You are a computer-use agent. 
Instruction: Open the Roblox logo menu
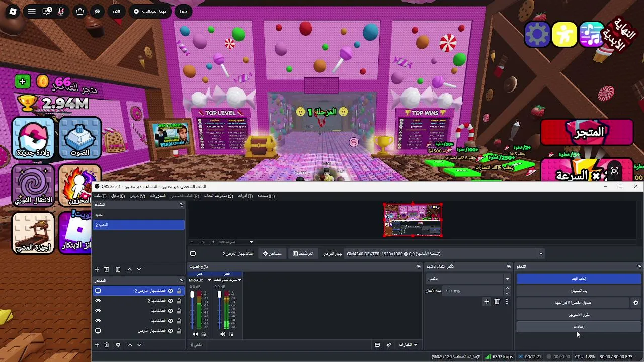13,11
